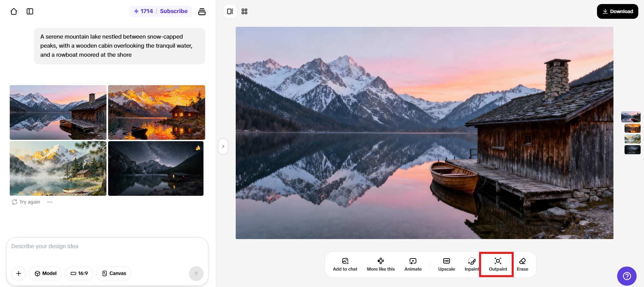Open the orange painted cabin thumbnail in chat
The image size is (644, 287).
click(x=156, y=112)
